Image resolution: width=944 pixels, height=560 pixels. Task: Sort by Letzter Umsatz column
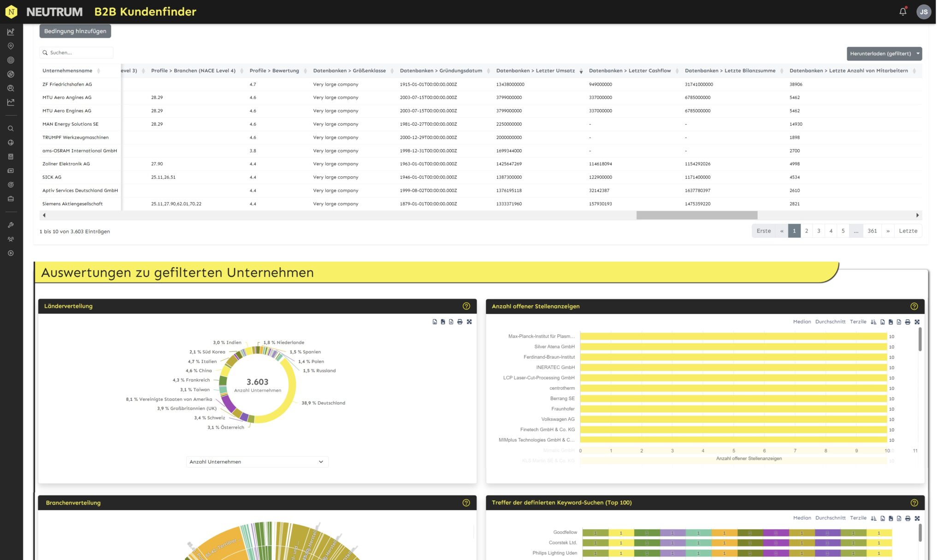click(x=539, y=71)
